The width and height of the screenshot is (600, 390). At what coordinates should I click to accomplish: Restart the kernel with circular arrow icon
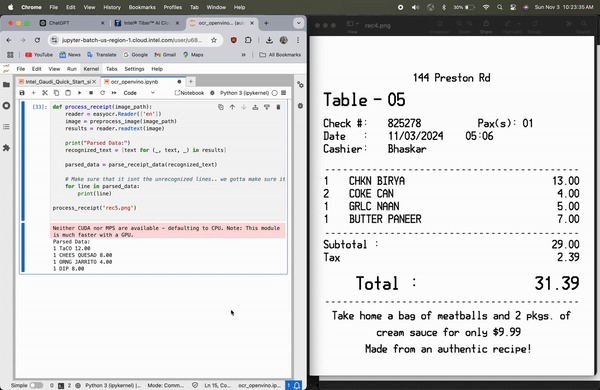[102, 93]
